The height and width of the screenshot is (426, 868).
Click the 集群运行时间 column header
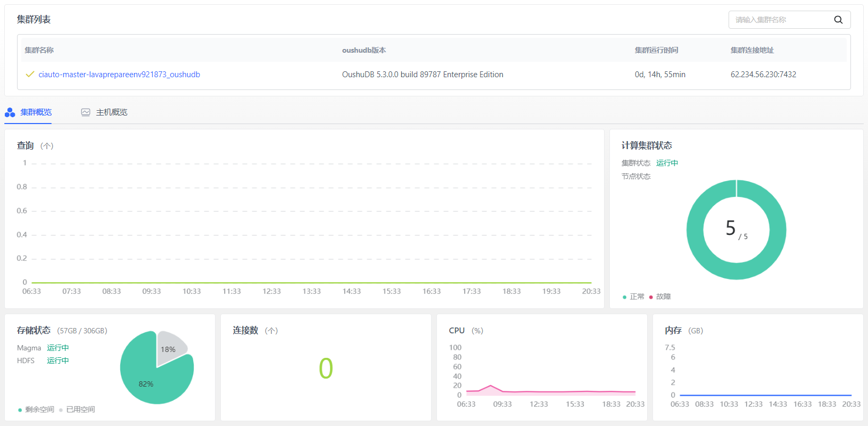pos(657,50)
